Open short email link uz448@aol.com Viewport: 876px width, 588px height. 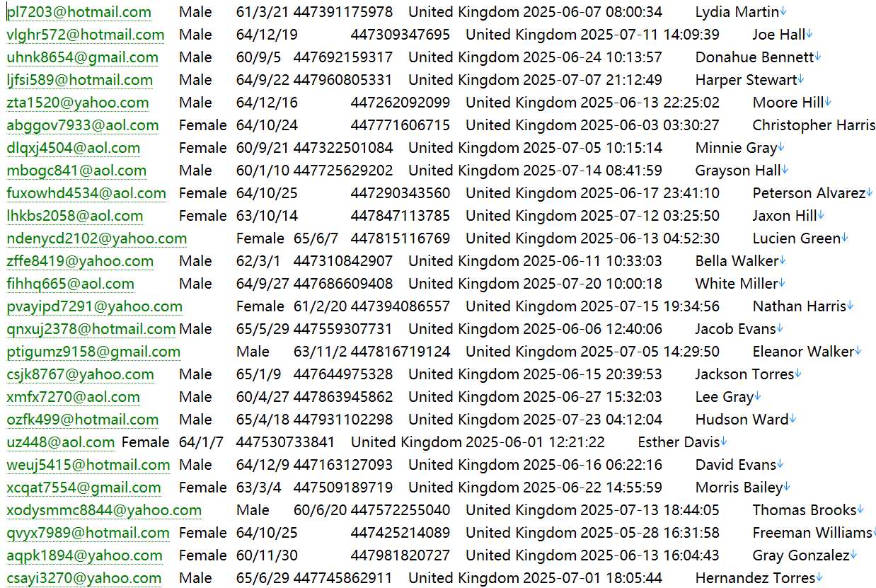click(61, 442)
